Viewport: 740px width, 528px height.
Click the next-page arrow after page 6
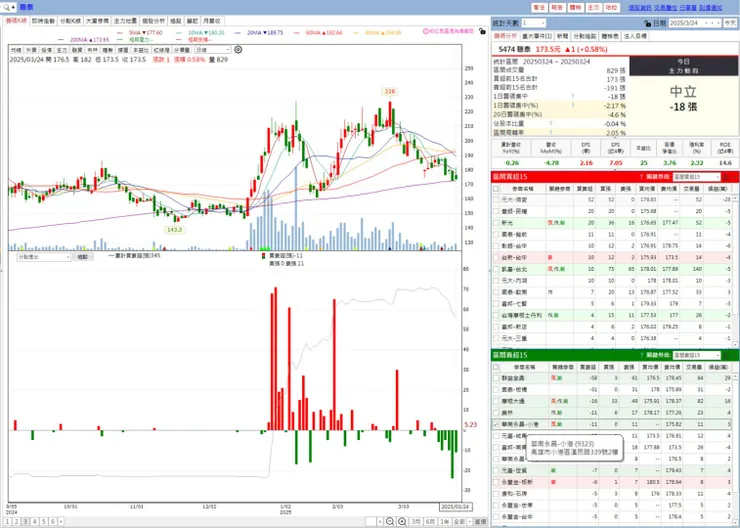(x=61, y=521)
